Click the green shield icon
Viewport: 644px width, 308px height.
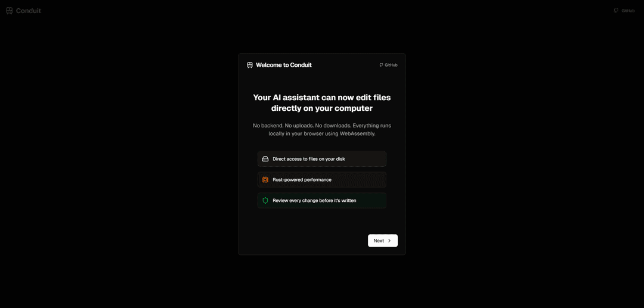(265, 201)
